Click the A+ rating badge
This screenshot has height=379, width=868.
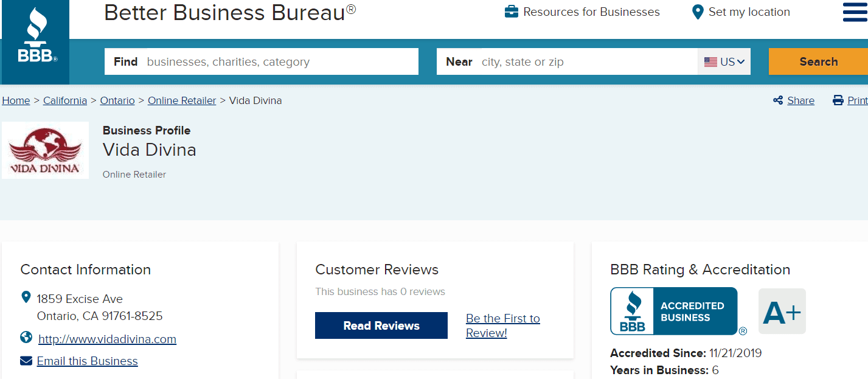pos(782,311)
